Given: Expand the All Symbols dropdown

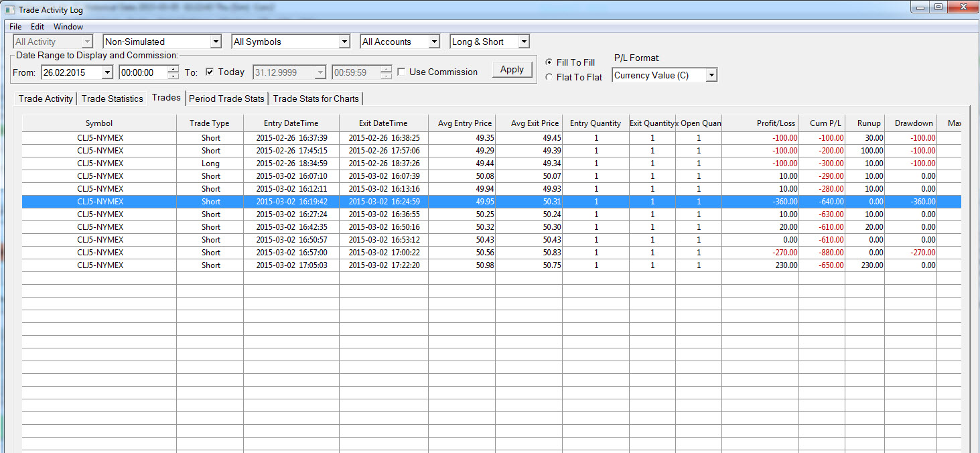Looking at the screenshot, I should coord(344,42).
